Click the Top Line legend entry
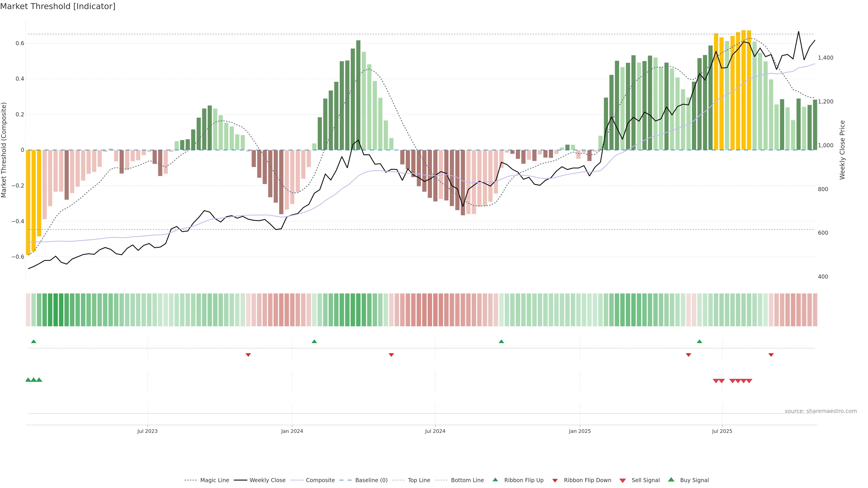This screenshot has width=868, height=488. pyautogui.click(x=419, y=480)
